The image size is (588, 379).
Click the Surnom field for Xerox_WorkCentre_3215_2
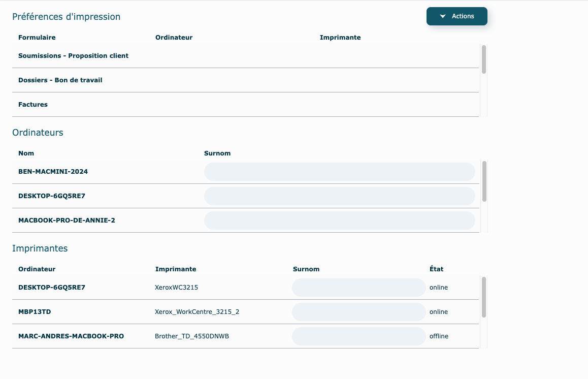point(358,312)
